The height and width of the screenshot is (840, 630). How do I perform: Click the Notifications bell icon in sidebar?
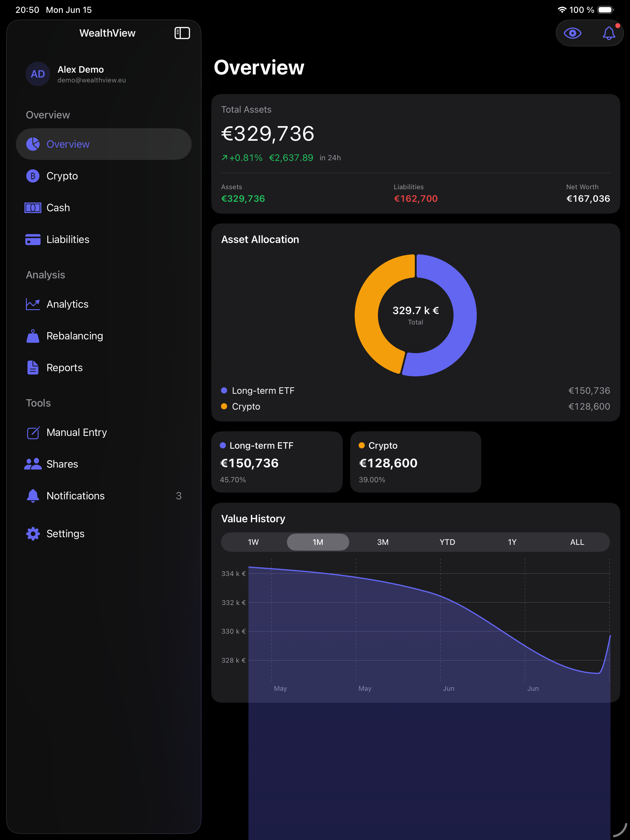33,496
